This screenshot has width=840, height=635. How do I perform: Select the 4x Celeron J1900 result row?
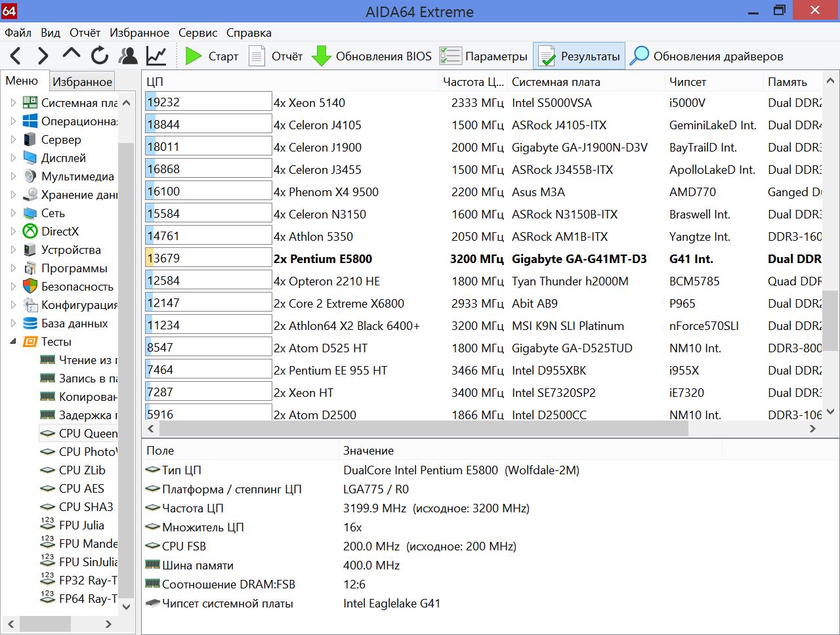(482, 147)
